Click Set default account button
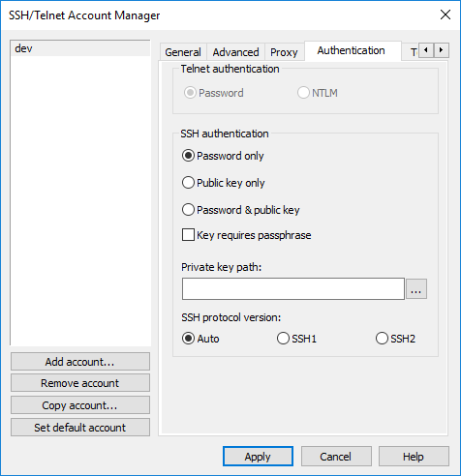Image resolution: width=461 pixels, height=476 pixels. click(80, 428)
